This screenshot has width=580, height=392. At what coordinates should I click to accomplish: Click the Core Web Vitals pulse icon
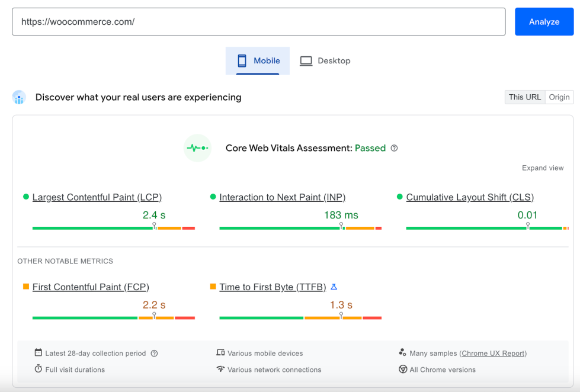click(197, 148)
